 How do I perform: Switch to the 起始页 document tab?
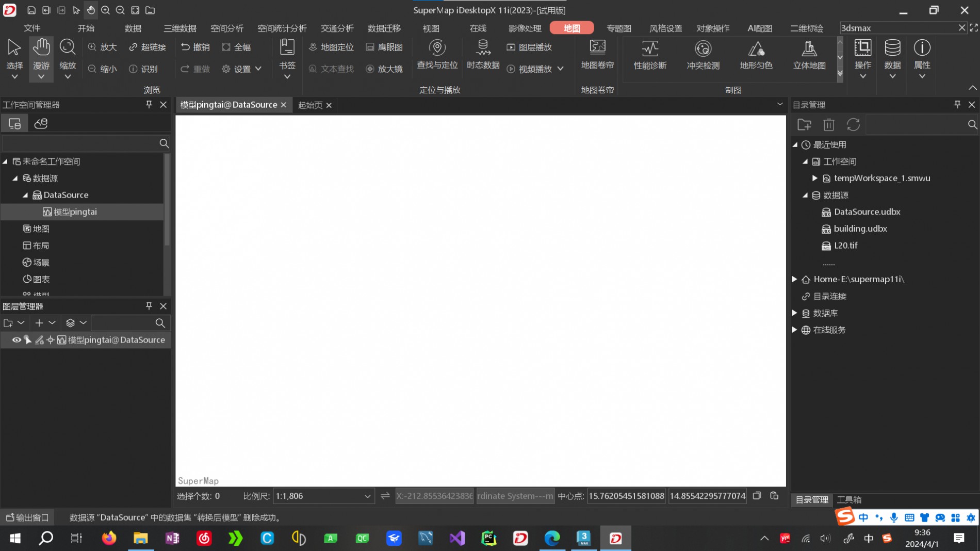tap(310, 105)
